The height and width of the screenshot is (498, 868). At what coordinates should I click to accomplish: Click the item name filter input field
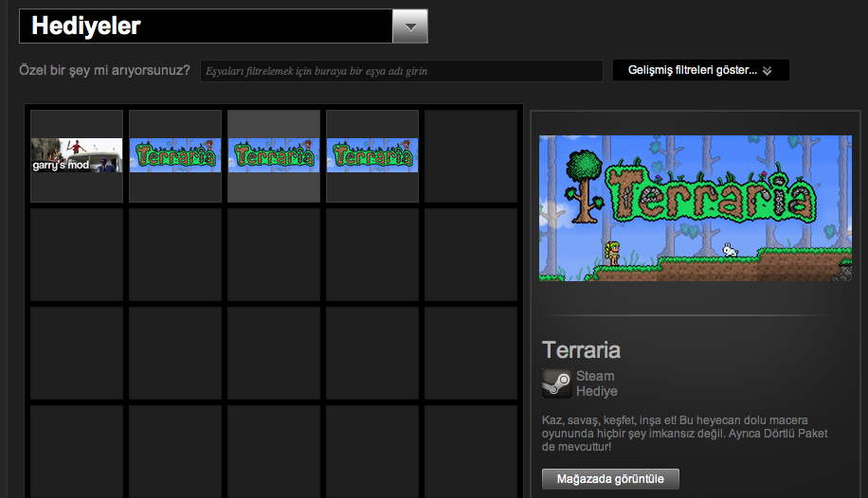pyautogui.click(x=402, y=71)
